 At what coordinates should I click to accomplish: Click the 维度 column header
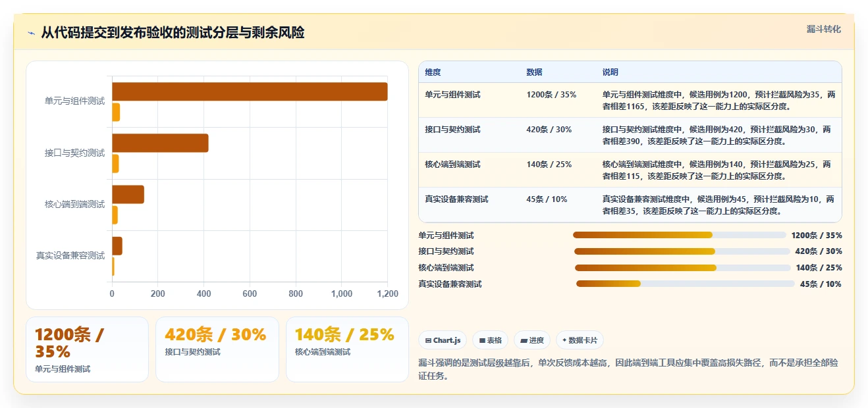coord(433,72)
